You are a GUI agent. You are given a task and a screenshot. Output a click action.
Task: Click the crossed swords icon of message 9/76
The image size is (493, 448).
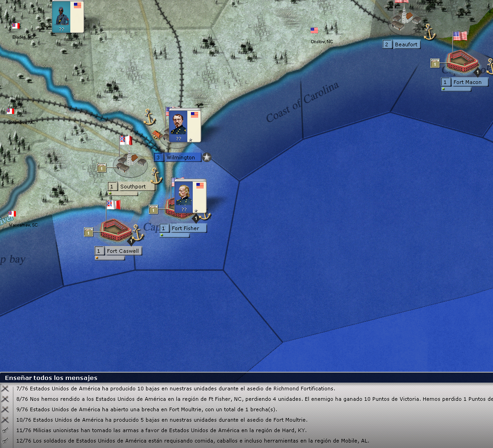click(x=5, y=409)
